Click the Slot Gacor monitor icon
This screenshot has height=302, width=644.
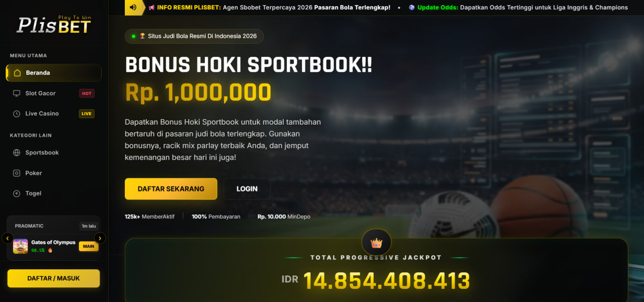point(17,93)
